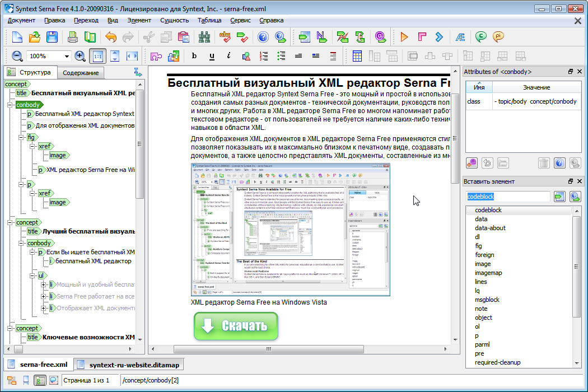The height and width of the screenshot is (392, 588).
Task: Run spell check abc icon
Action: (x=225, y=37)
